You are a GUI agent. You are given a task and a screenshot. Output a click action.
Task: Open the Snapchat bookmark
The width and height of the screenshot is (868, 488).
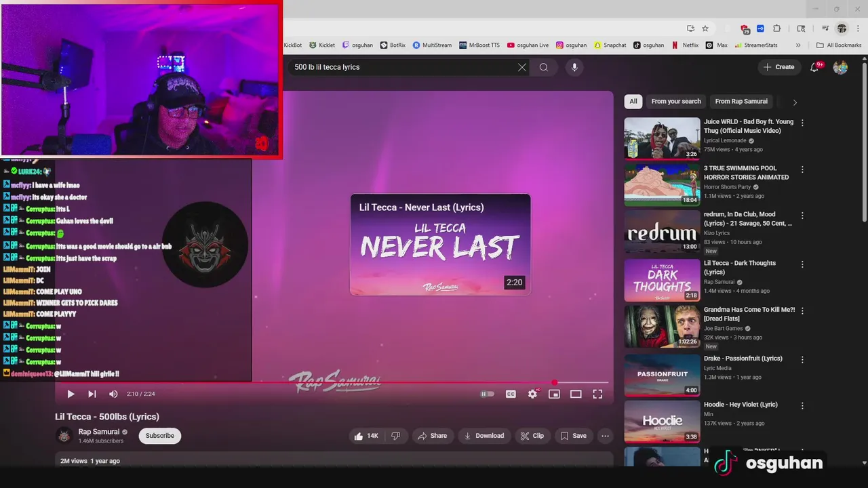click(610, 45)
